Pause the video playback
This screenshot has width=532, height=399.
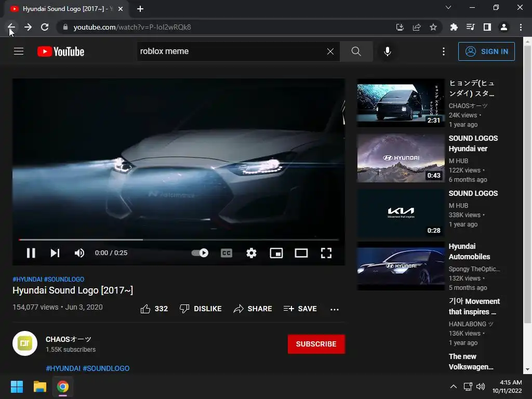(x=31, y=253)
